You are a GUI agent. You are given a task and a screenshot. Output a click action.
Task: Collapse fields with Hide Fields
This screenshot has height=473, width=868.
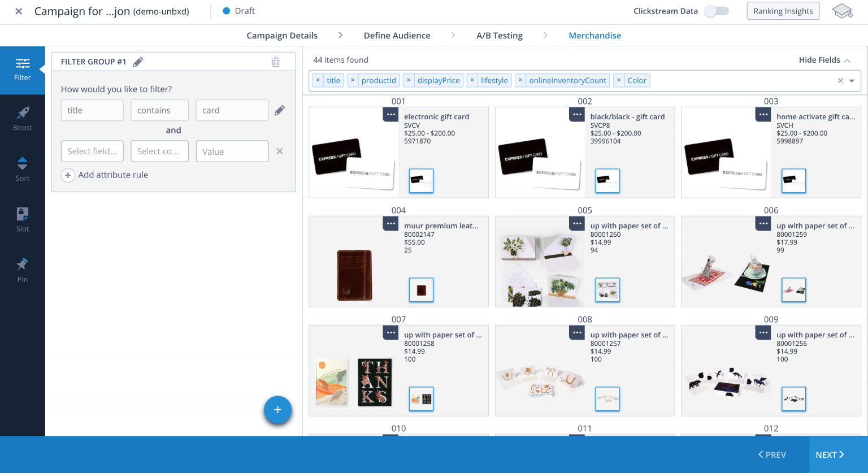pos(824,60)
